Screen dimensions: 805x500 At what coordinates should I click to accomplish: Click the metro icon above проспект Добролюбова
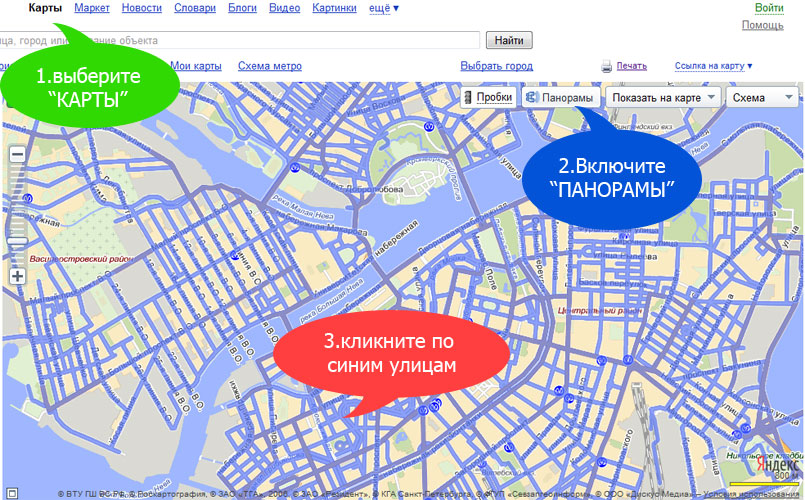click(294, 167)
